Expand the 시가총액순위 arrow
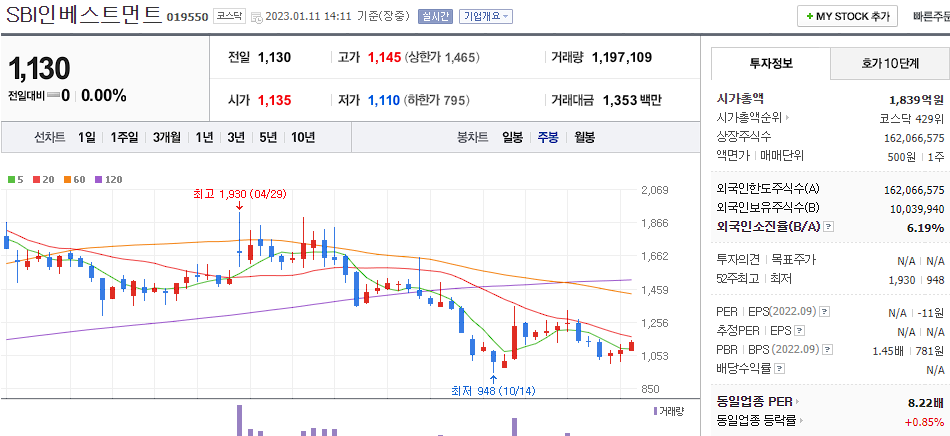Screen dimensions: 950x436 [x=787, y=118]
